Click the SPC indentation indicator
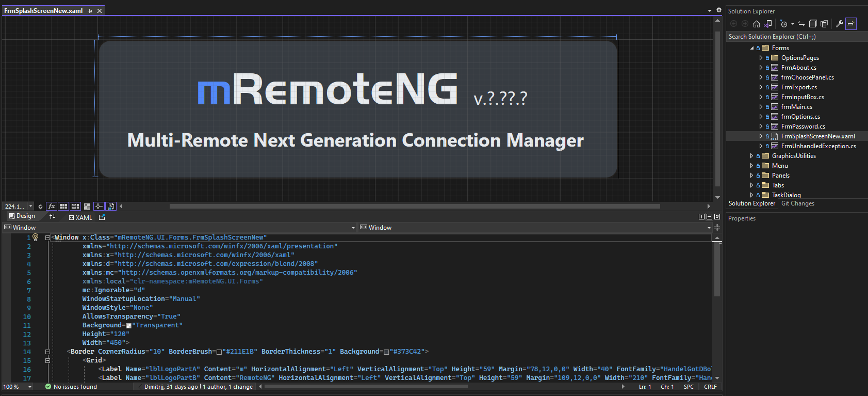The image size is (868, 396). tap(689, 387)
